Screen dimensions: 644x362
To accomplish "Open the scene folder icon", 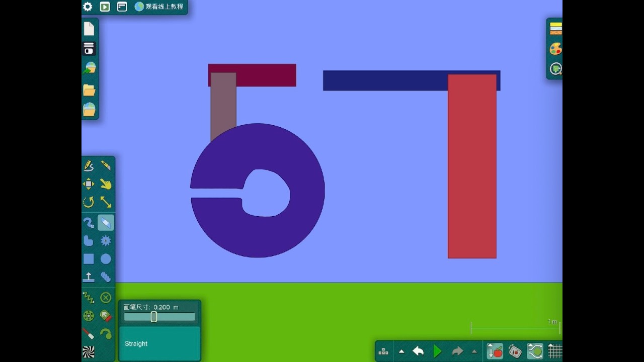I will click(x=89, y=90).
